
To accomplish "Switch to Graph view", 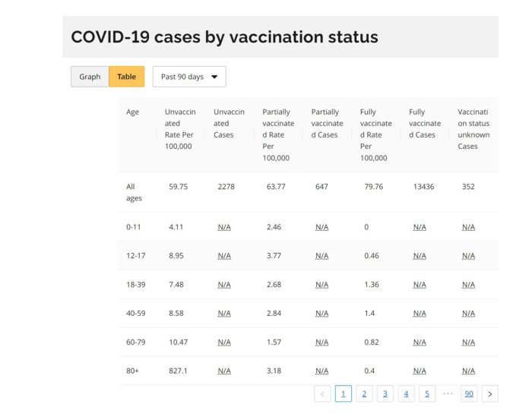I will [x=90, y=77].
